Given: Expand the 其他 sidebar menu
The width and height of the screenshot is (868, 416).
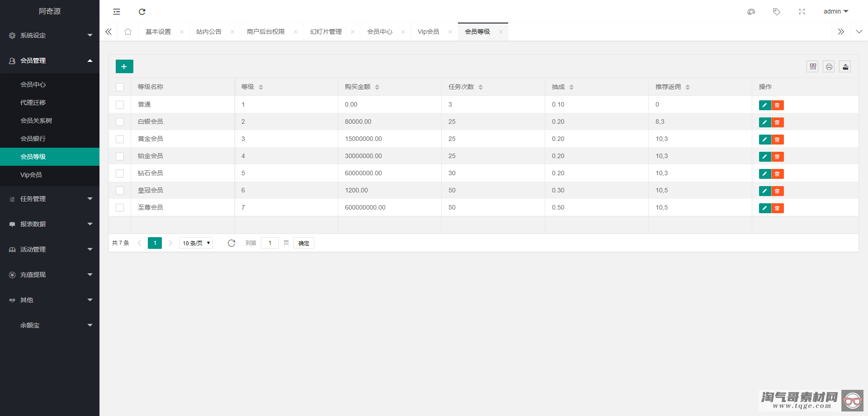Looking at the screenshot, I should pos(50,300).
